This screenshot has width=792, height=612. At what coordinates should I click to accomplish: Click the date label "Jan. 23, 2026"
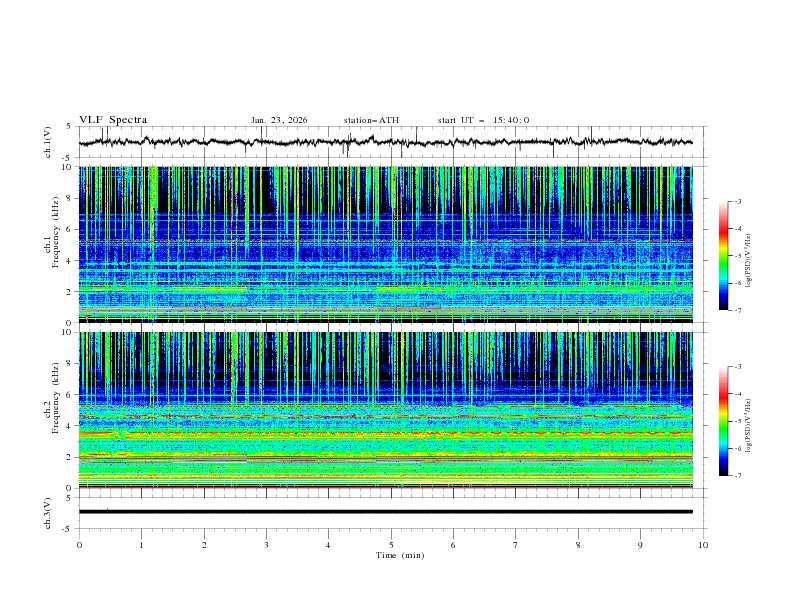(x=279, y=120)
